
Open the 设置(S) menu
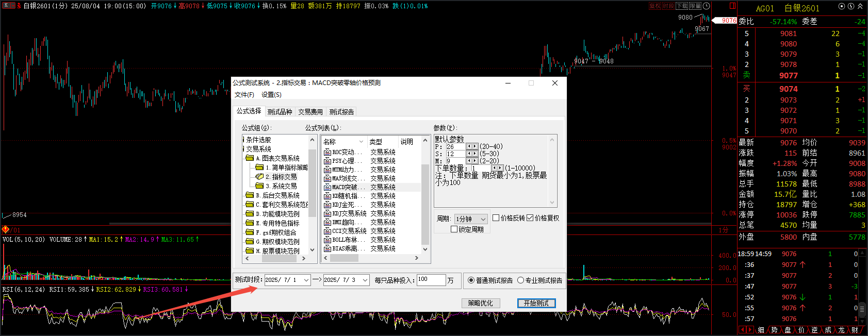pyautogui.click(x=271, y=95)
